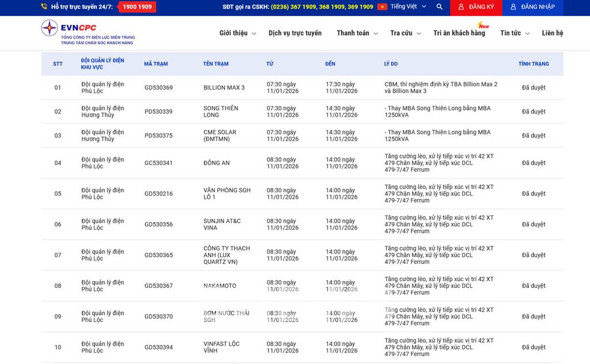Go to the Liên hệ page

pos(552,33)
